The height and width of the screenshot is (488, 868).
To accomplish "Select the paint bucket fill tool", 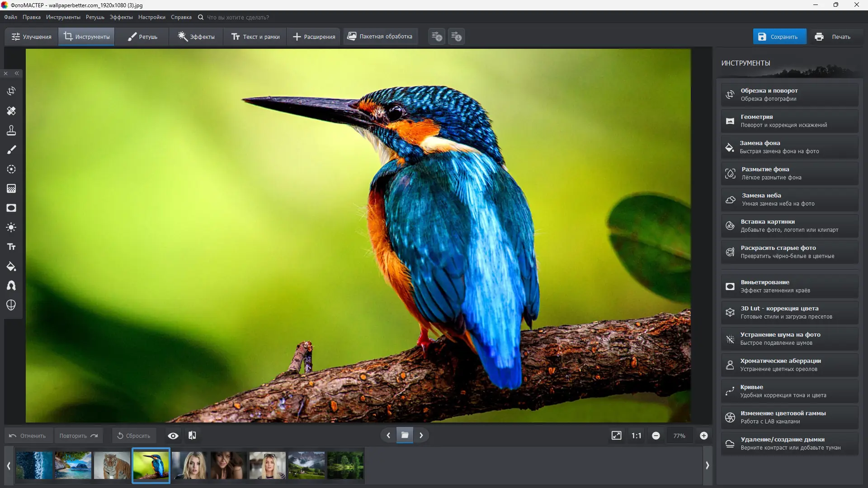I will (11, 266).
